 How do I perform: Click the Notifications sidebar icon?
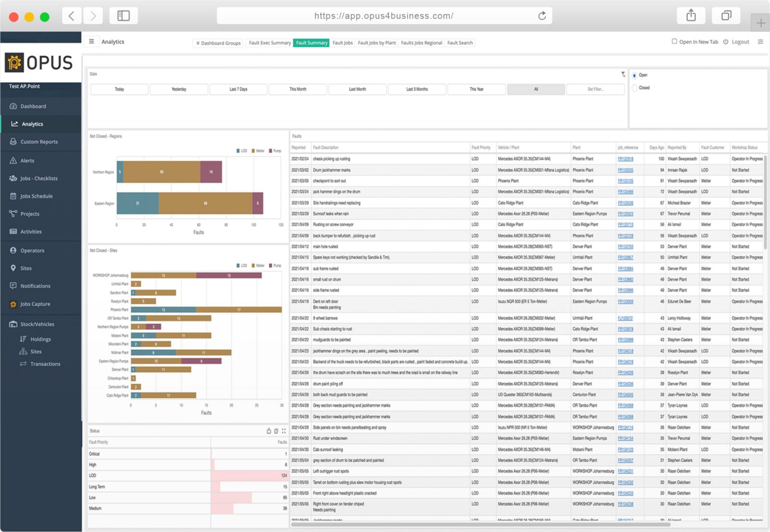(x=13, y=286)
